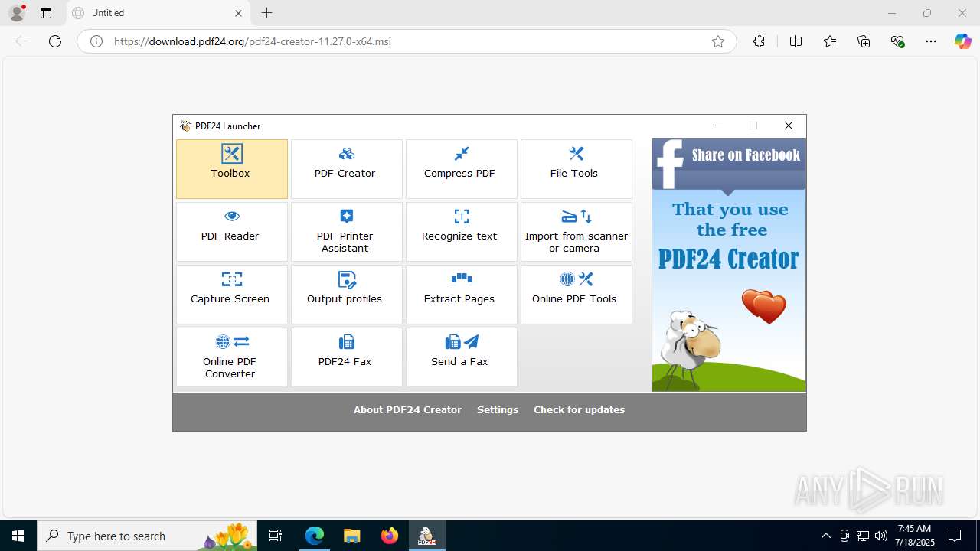
Task: Open Settings in launcher footer
Action: (x=498, y=410)
